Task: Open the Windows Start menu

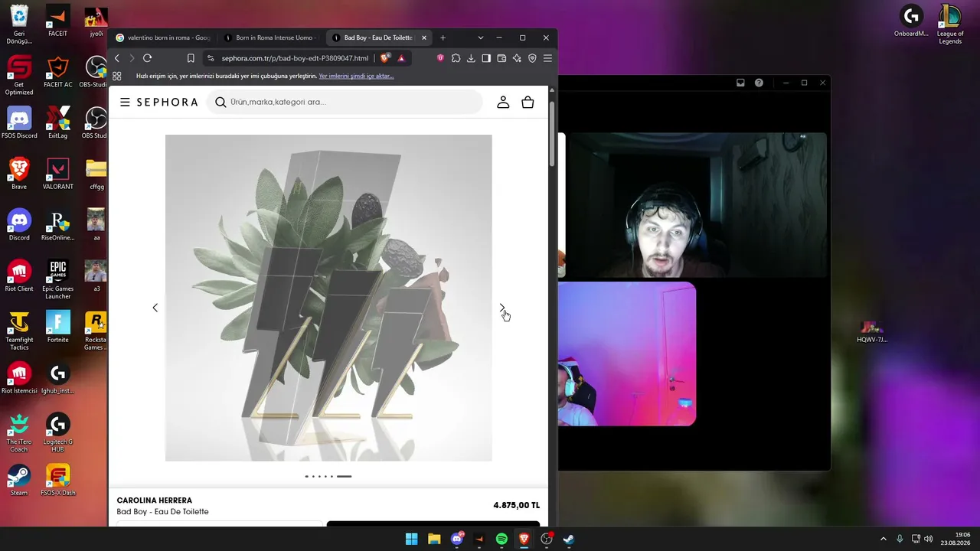Action: [411, 539]
